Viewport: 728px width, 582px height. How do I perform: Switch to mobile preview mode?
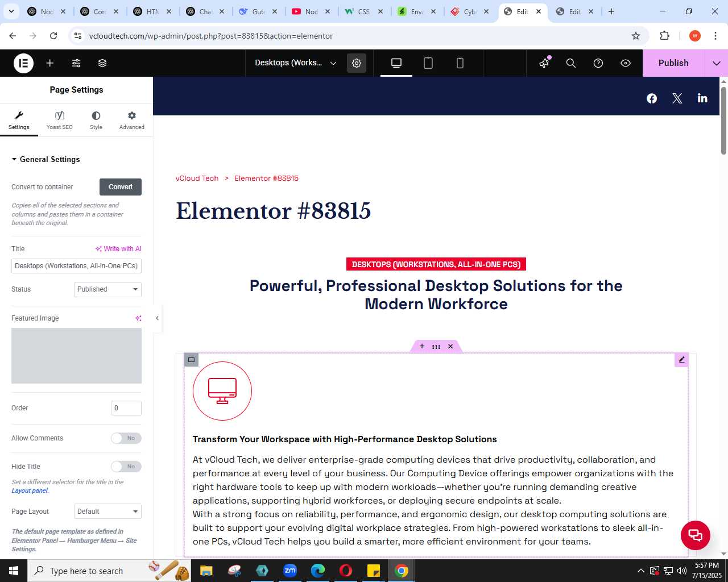pyautogui.click(x=460, y=63)
